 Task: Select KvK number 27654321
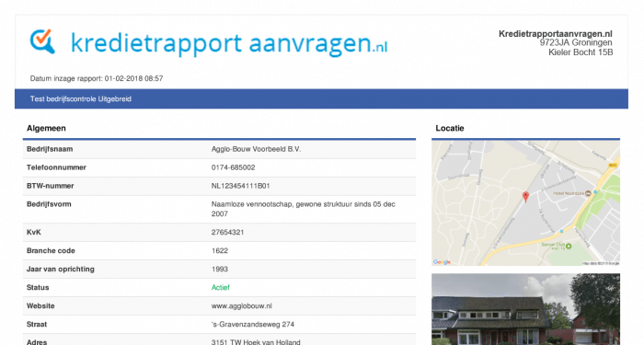pos(227,232)
